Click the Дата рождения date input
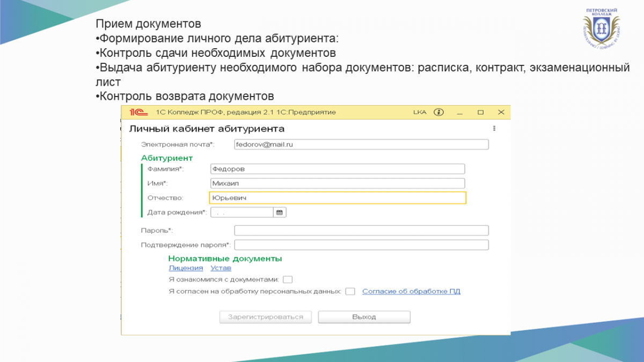This screenshot has height=362, width=644. (241, 212)
